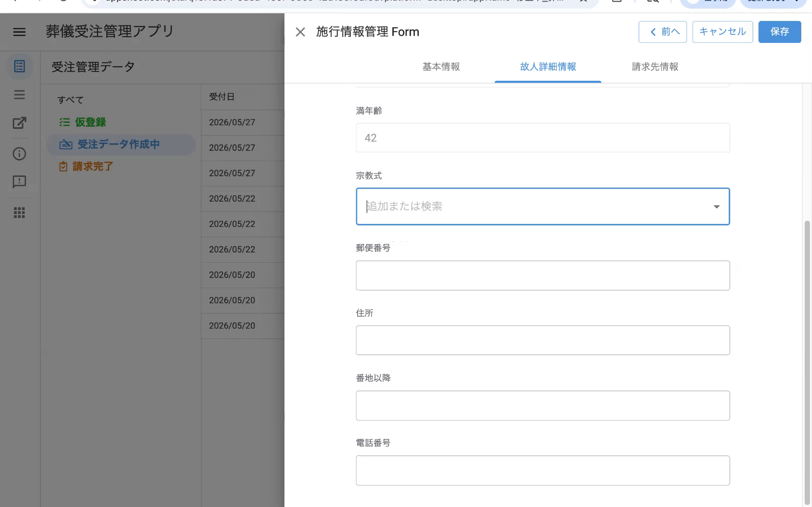The image size is (812, 507).
Task: Switch to the 基本情報 tab
Action: click(x=441, y=66)
